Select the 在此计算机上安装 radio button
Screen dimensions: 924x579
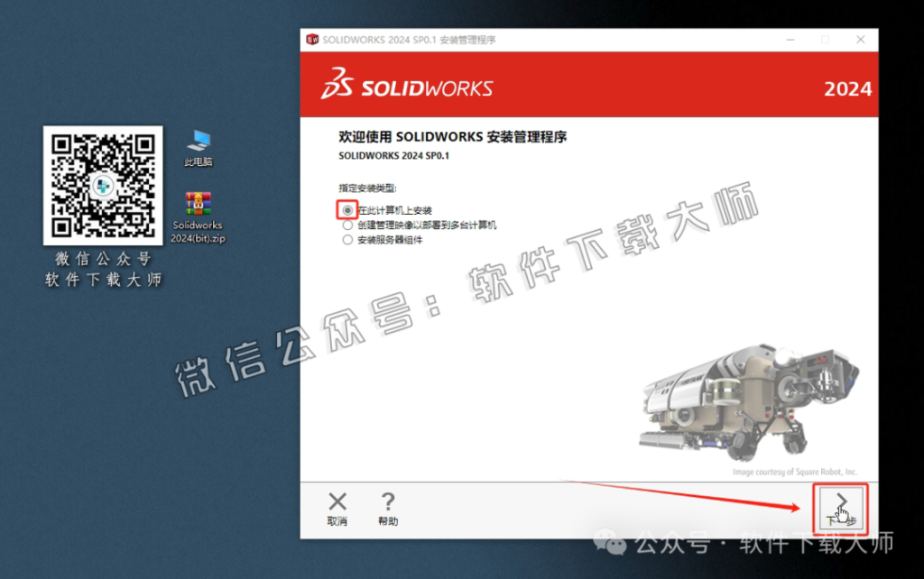pos(347,209)
